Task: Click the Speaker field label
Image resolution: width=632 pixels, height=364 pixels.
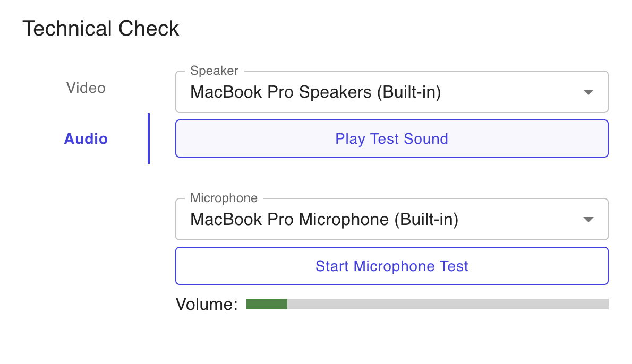Action: click(x=214, y=71)
